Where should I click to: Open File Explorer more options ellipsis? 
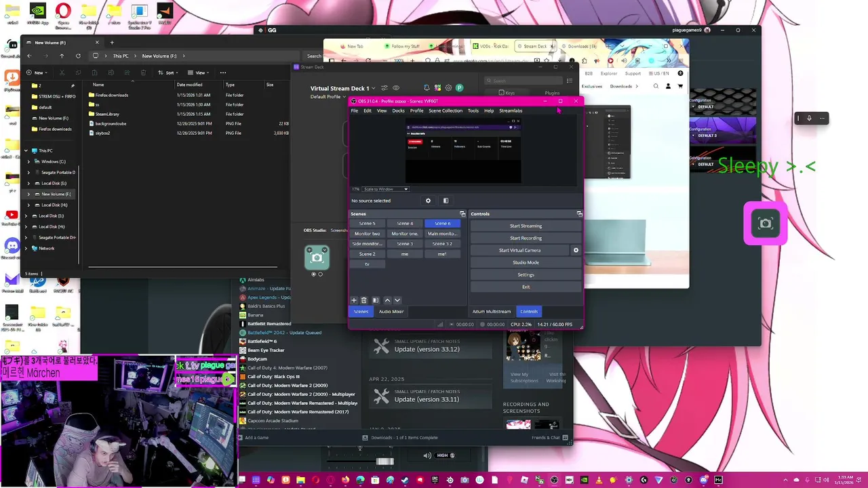222,73
